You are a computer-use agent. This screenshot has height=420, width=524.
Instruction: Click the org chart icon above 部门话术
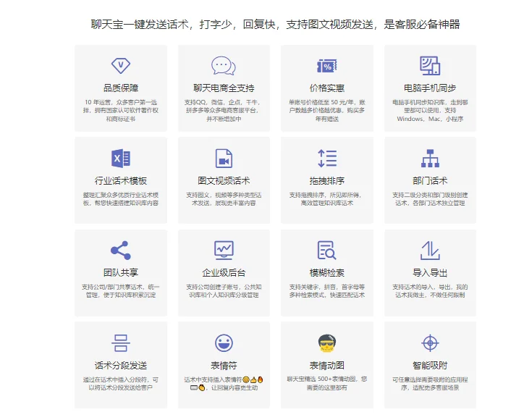(430, 158)
